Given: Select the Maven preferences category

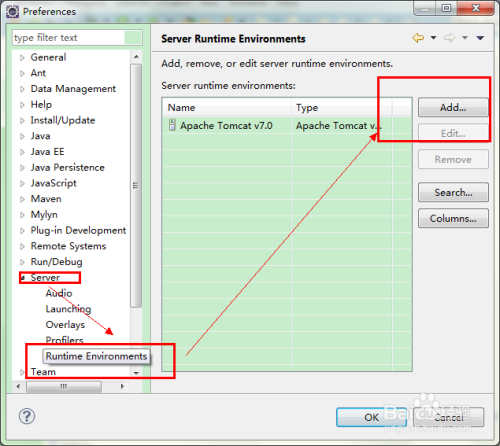Looking at the screenshot, I should click(x=46, y=199).
